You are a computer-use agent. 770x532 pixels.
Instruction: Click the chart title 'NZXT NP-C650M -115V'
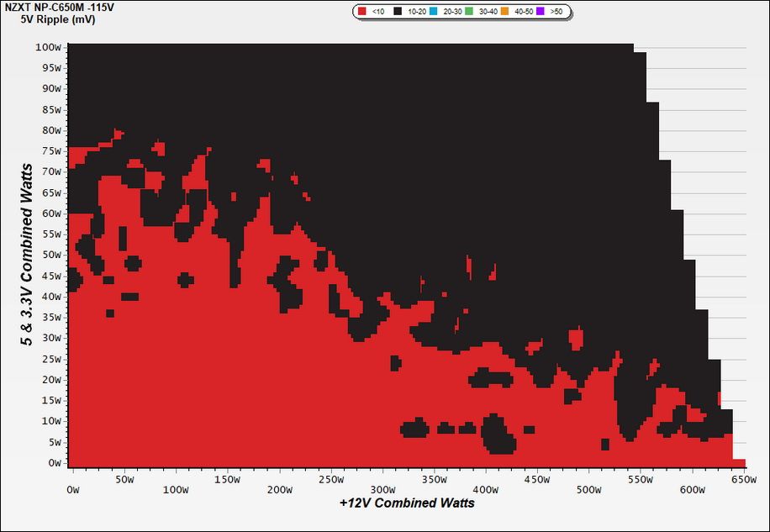pos(58,8)
